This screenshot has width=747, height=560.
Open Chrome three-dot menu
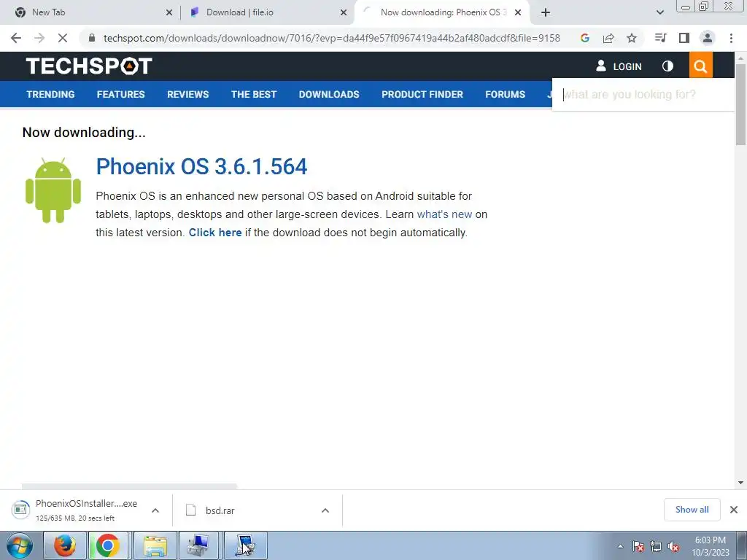(x=731, y=38)
